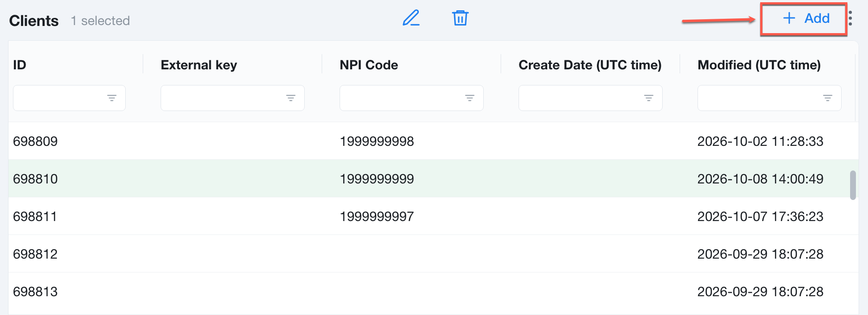The height and width of the screenshot is (315, 868).
Task: Focus the ID filter input field
Action: point(59,98)
